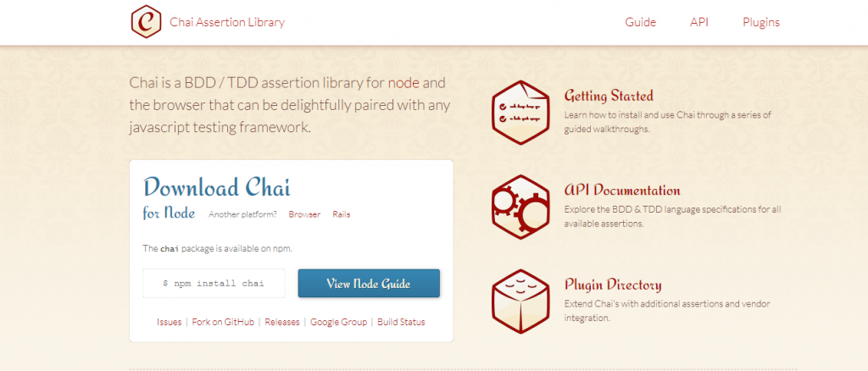Follow the Fork on GitHub link
The image size is (868, 371).
223,322
